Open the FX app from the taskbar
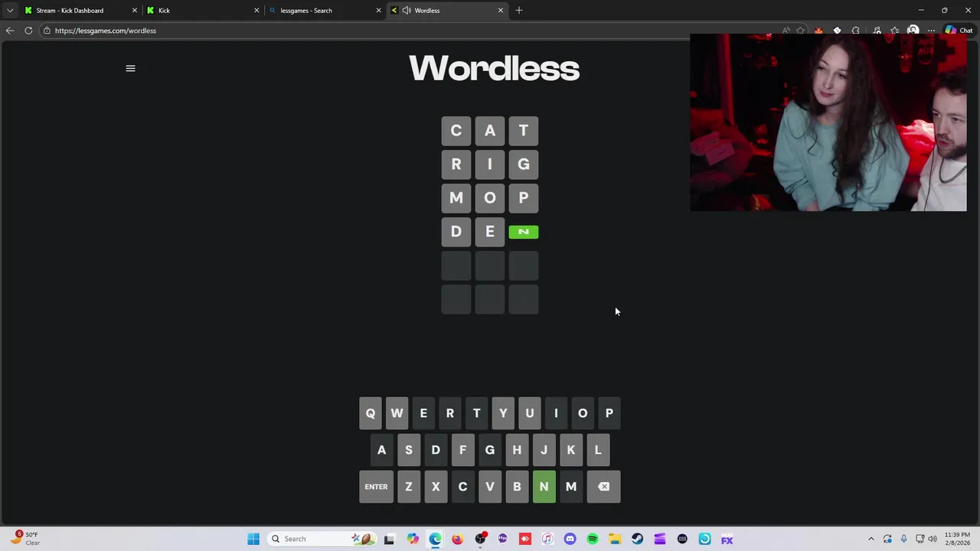Viewport: 980px width, 551px height. pos(727,539)
